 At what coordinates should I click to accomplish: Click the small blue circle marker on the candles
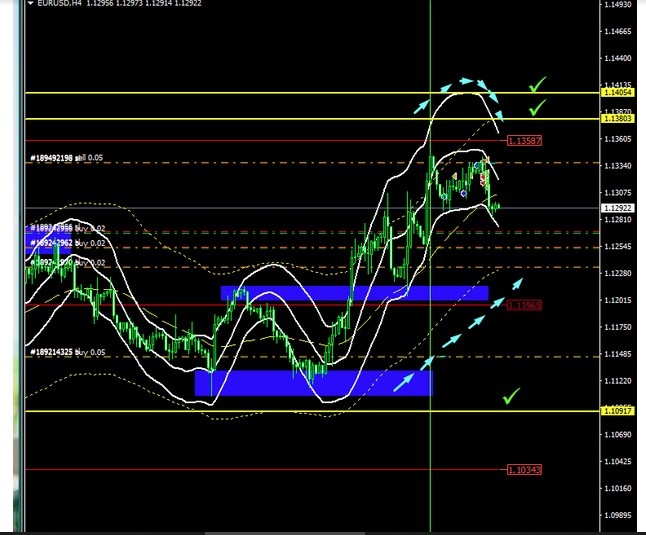tap(464, 193)
